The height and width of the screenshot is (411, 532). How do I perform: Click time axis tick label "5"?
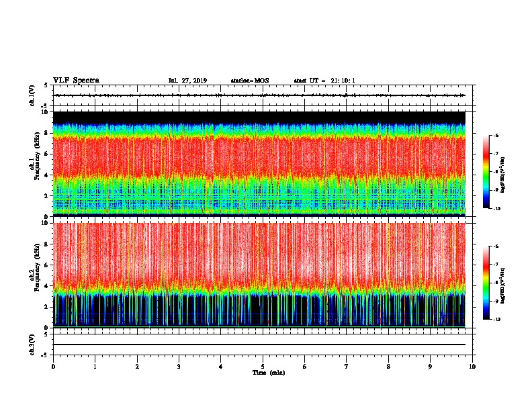(x=263, y=367)
